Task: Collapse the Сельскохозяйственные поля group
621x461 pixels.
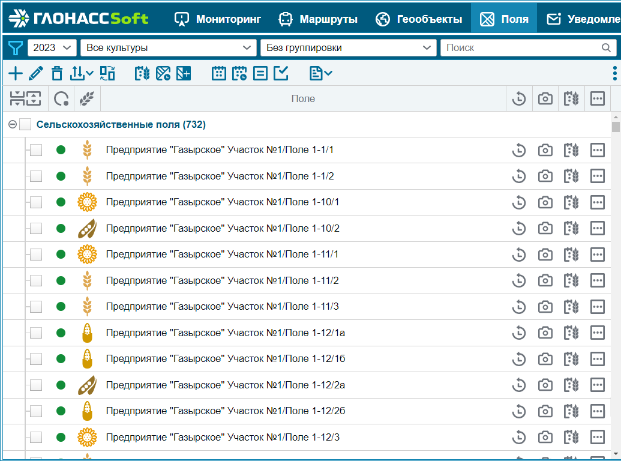Action: (x=12, y=124)
